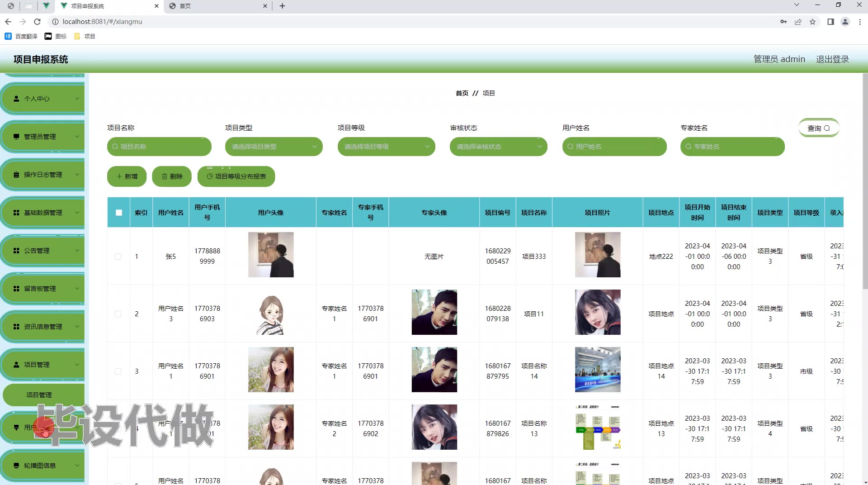Viewport: 868px width, 485px height.
Task: Open the browser share icon
Action: pos(798,22)
